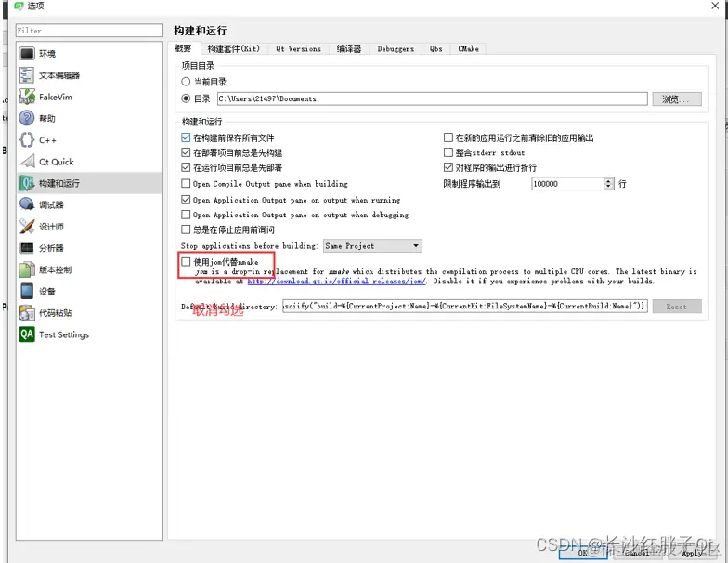
Task: Switch to the Debuggers tab
Action: click(x=396, y=48)
